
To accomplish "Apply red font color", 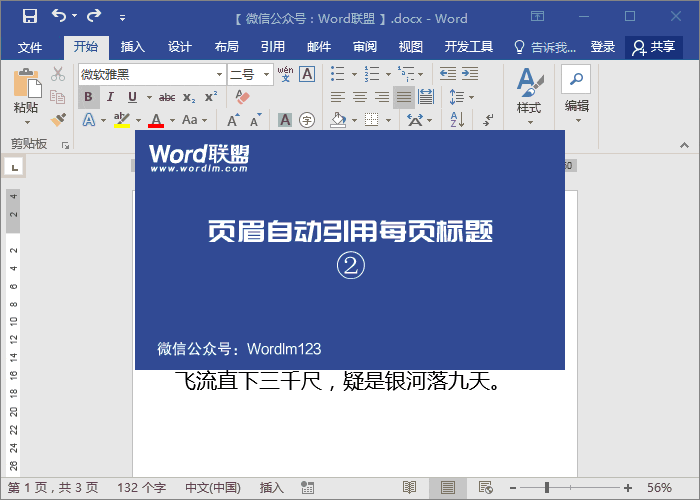I will tap(156, 120).
